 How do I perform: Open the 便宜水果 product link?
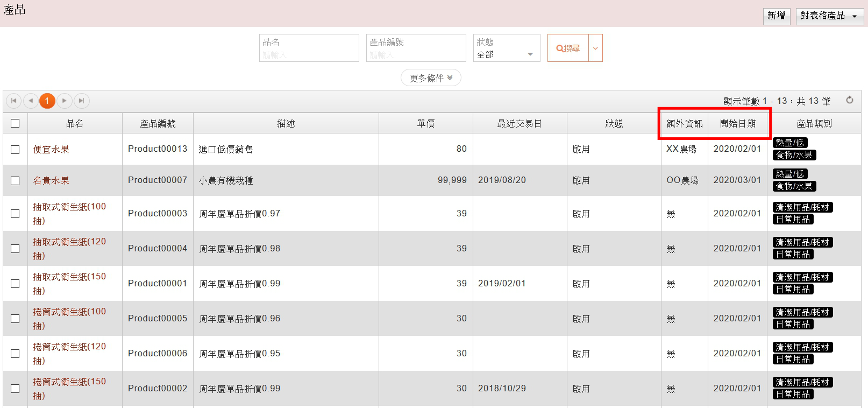click(x=51, y=150)
